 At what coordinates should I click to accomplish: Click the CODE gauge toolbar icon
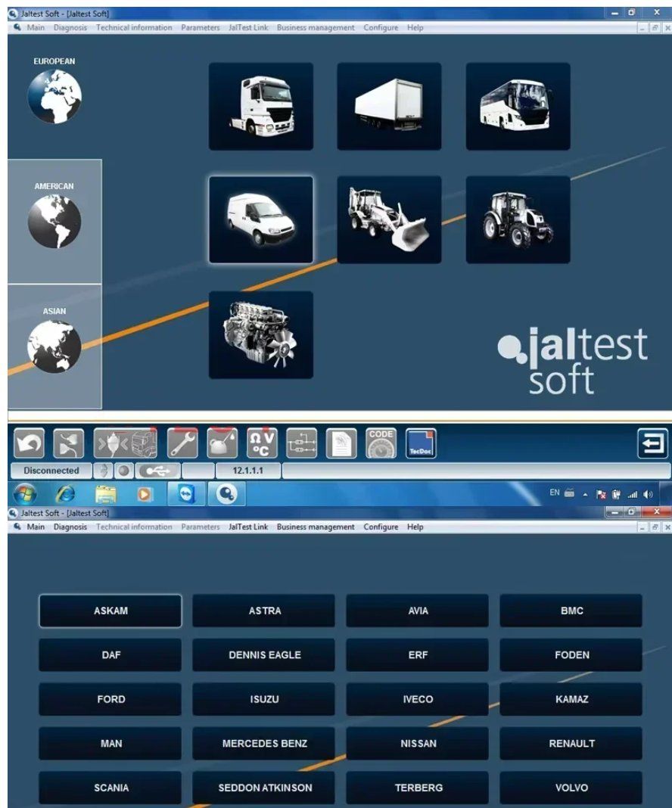[x=381, y=443]
